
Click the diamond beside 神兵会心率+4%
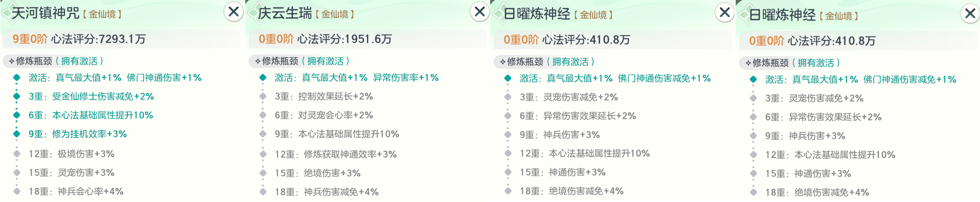coord(17,191)
